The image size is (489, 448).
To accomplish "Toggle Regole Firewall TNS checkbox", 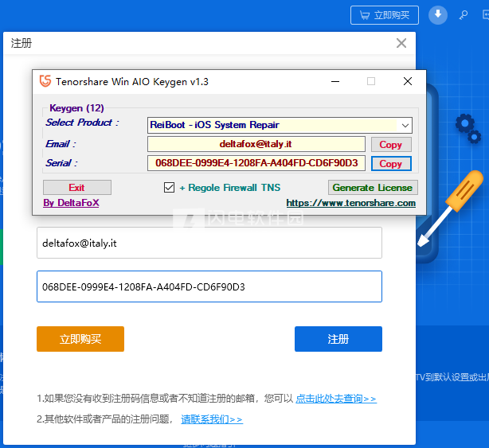I will [169, 187].
